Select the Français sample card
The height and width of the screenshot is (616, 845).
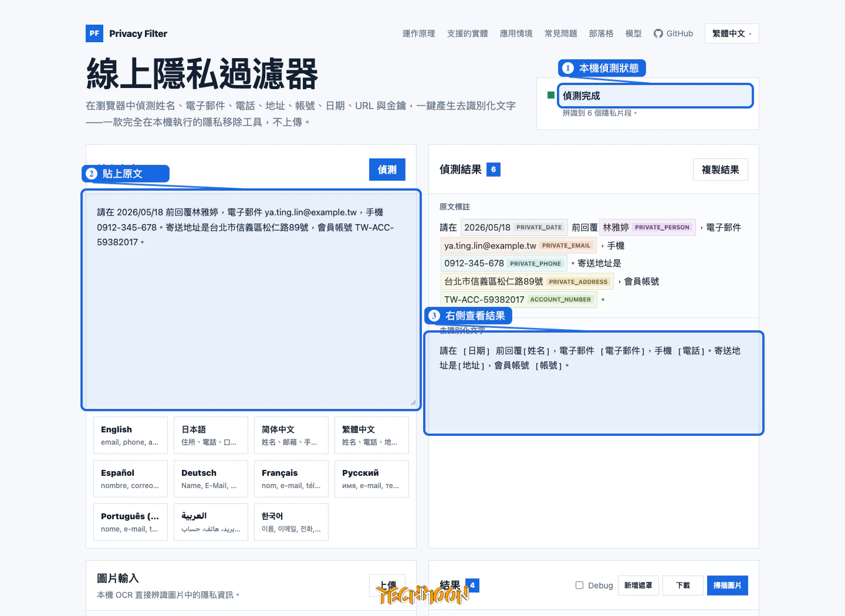pos(291,479)
